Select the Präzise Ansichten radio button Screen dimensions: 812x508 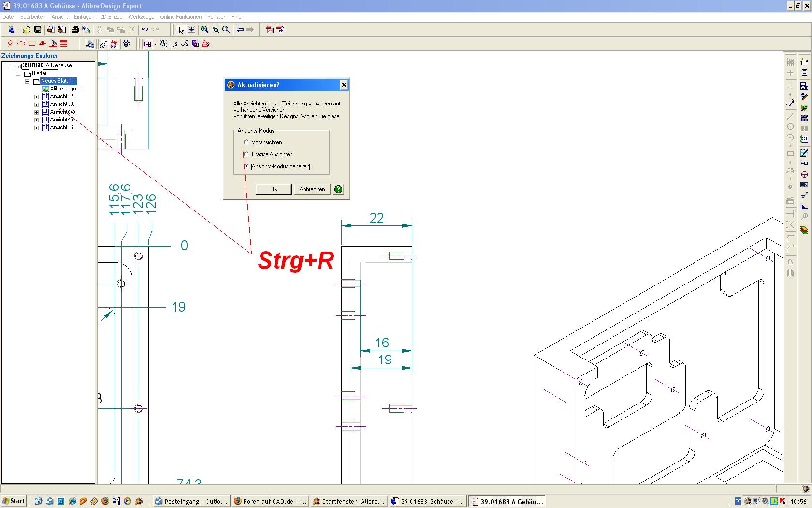pos(246,154)
